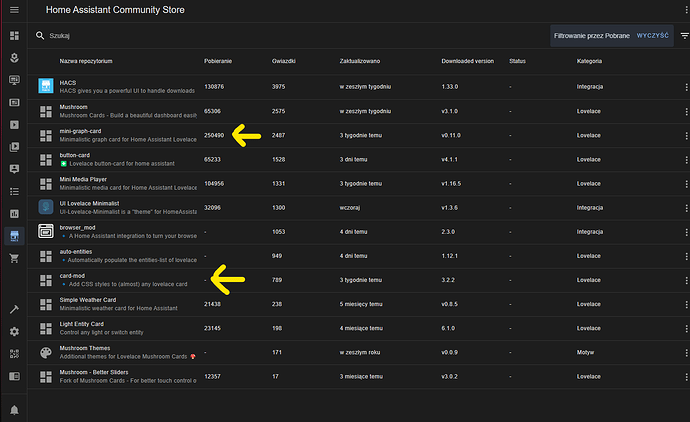The width and height of the screenshot is (690, 422).
Task: Click 'Home Assistant Community Store' title
Action: coord(115,10)
